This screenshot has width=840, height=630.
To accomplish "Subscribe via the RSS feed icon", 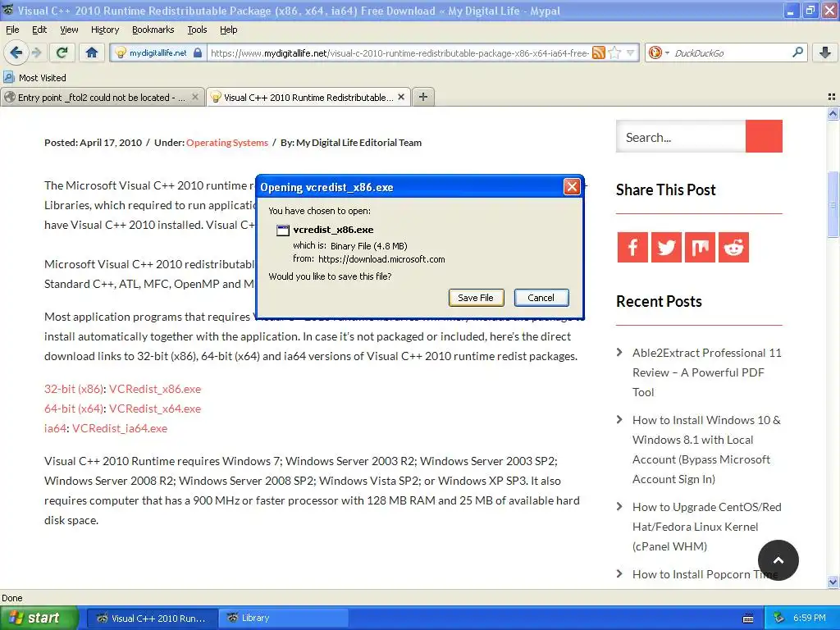I will [598, 52].
